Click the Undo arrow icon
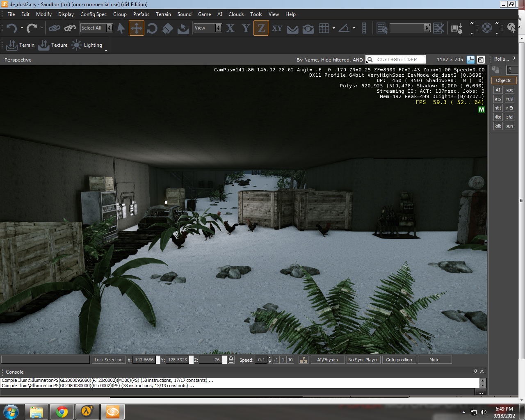Image resolution: width=525 pixels, height=420 pixels. click(11, 28)
